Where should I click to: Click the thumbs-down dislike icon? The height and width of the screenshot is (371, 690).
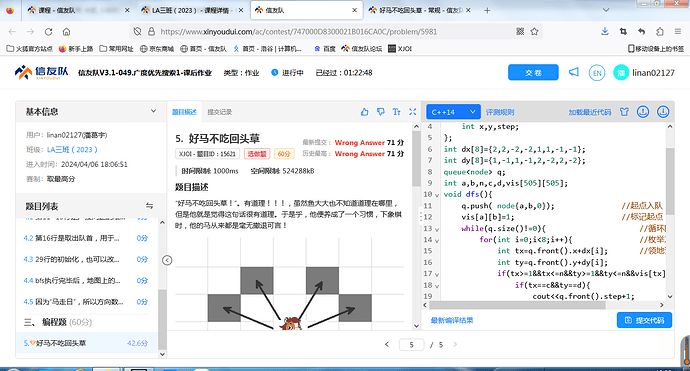click(381, 112)
